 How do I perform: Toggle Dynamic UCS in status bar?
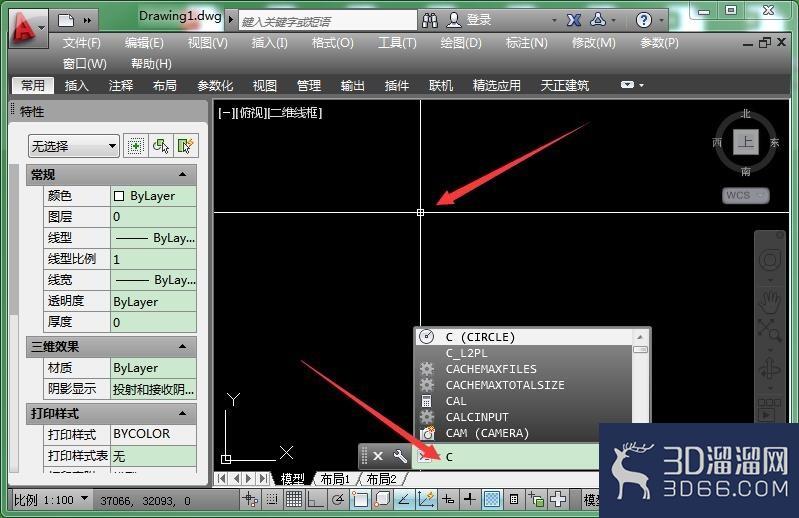425,500
